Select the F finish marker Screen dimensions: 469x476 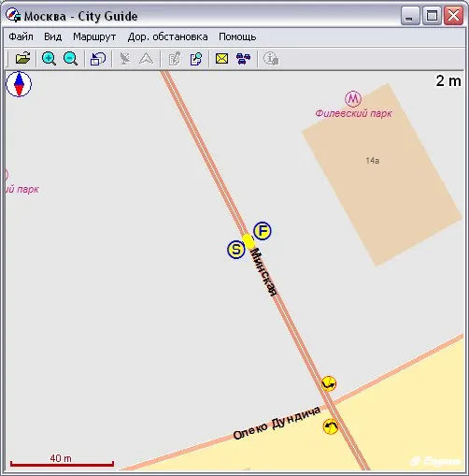pyautogui.click(x=263, y=231)
